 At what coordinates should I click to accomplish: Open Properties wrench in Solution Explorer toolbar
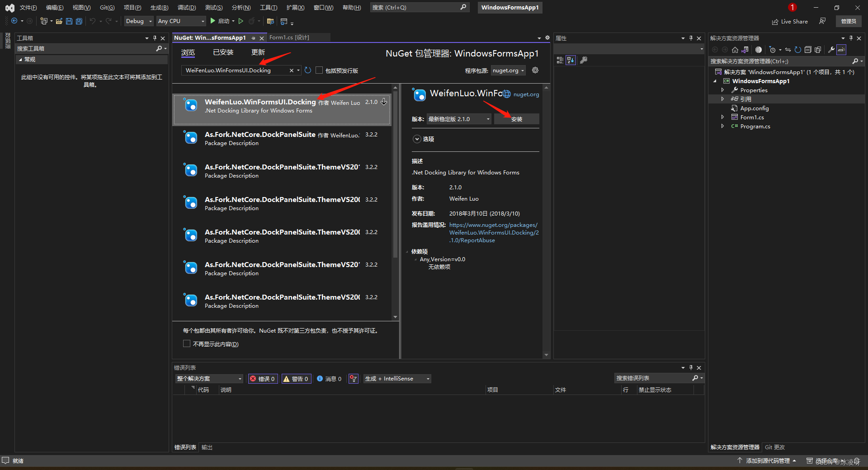click(x=831, y=50)
